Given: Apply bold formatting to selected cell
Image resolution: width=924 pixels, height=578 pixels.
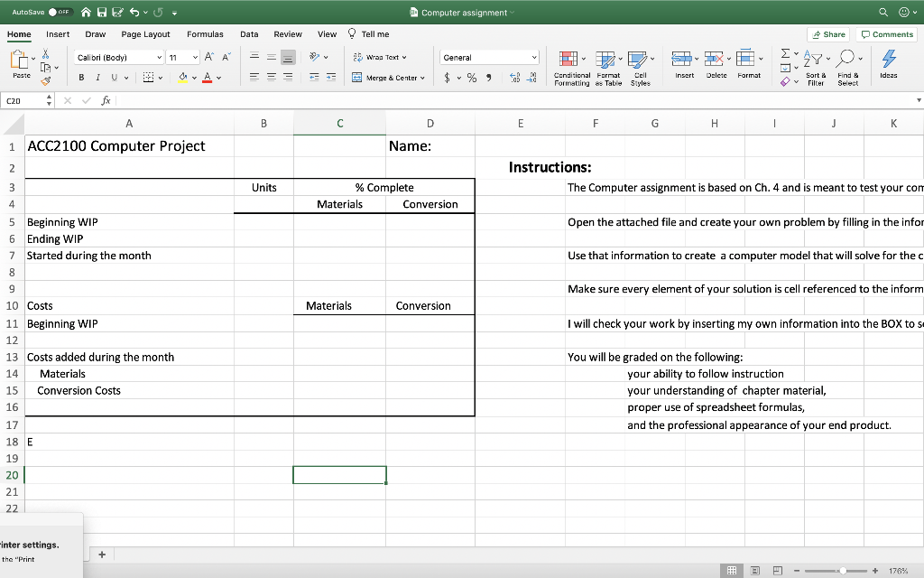Looking at the screenshot, I should (x=83, y=77).
